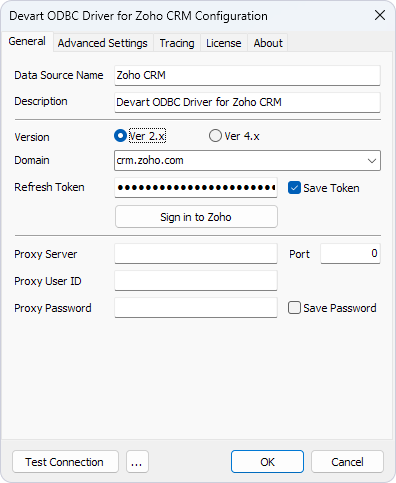
Task: Click the dialog title text
Action: click(x=138, y=16)
